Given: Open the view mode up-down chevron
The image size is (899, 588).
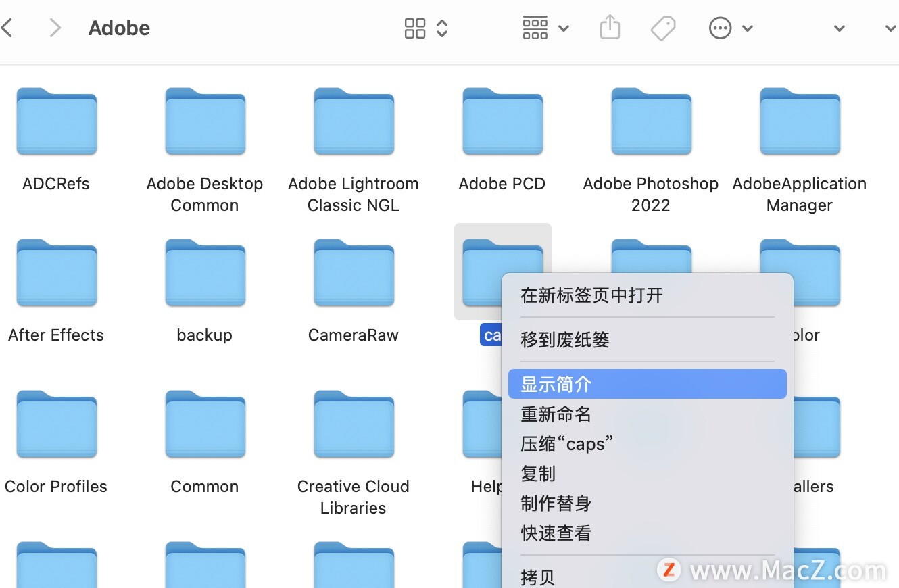Looking at the screenshot, I should 442,28.
